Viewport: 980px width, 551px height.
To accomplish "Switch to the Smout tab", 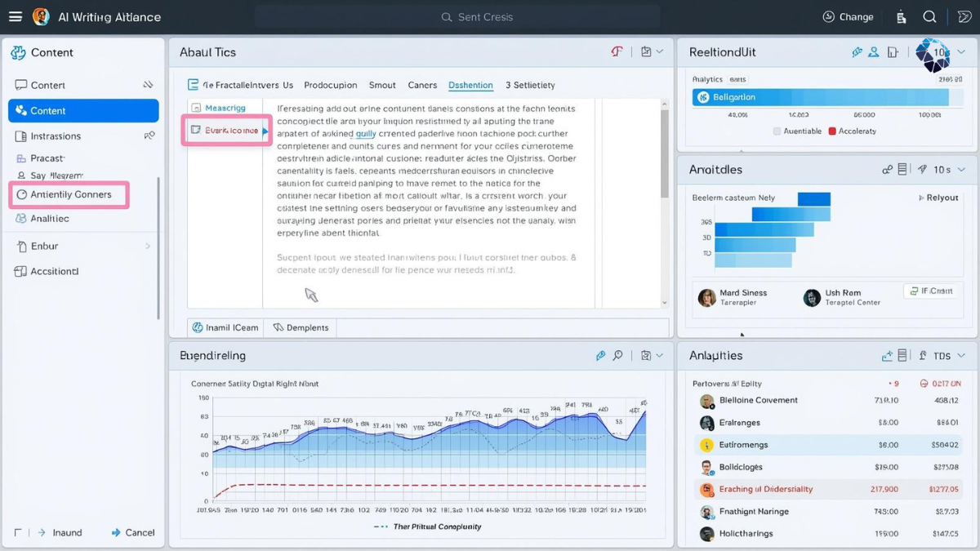I will [382, 85].
